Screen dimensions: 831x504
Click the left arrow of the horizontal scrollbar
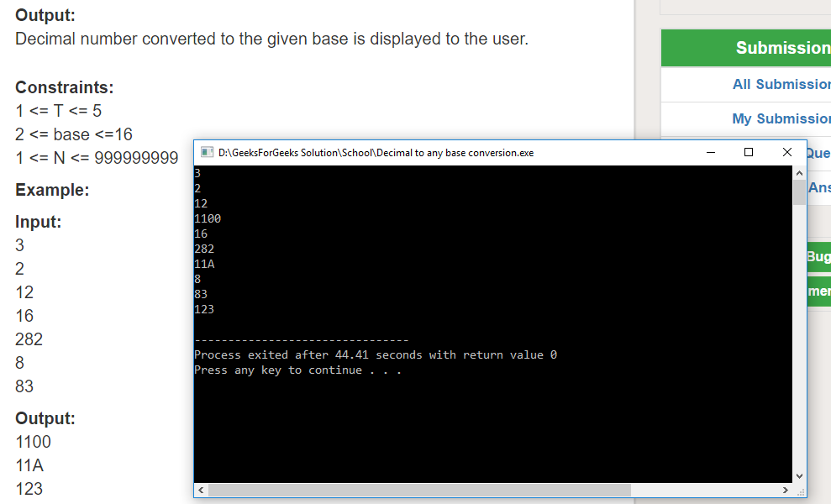(x=200, y=490)
